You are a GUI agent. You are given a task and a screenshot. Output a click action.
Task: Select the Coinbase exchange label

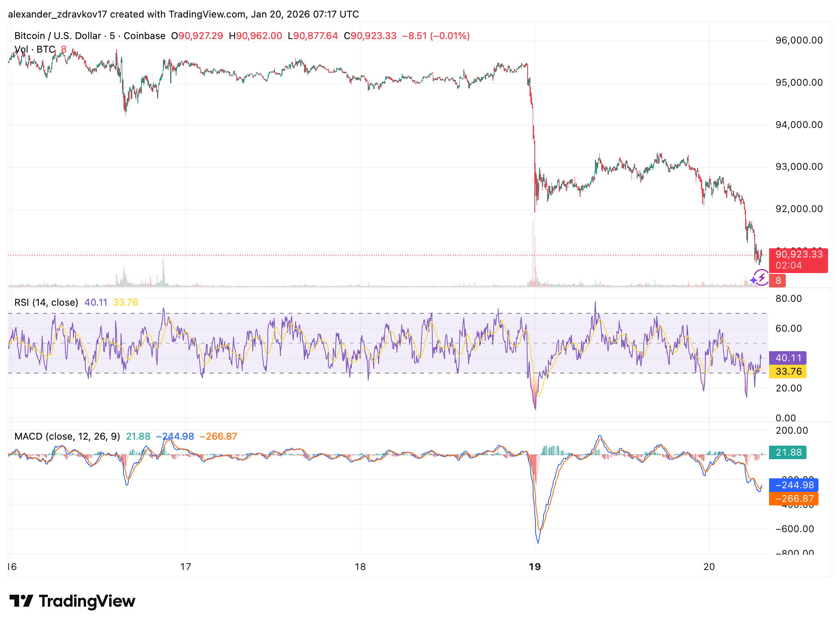tap(144, 35)
